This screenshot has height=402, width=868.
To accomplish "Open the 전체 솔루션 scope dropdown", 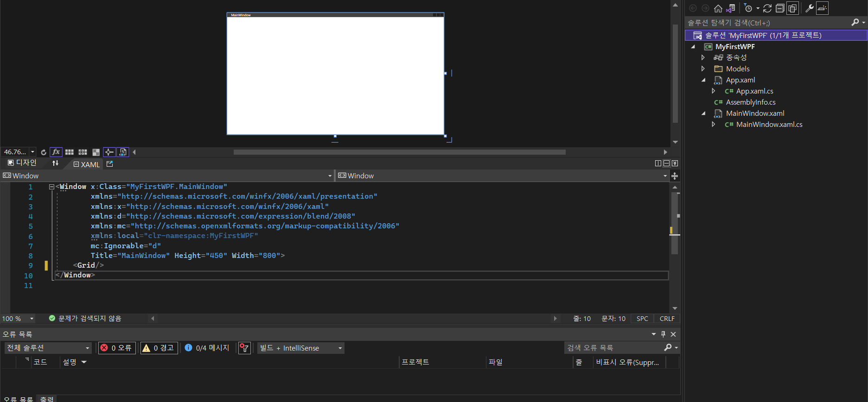I will [48, 348].
